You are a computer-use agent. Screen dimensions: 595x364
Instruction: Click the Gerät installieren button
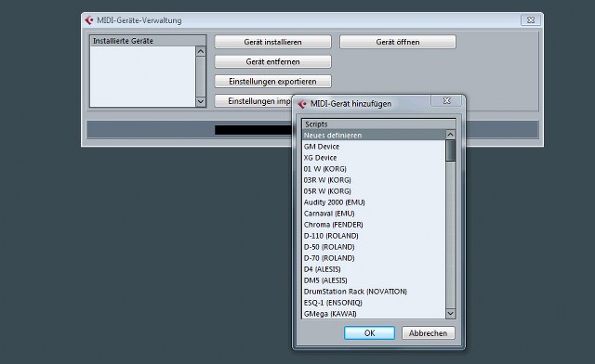tap(272, 42)
